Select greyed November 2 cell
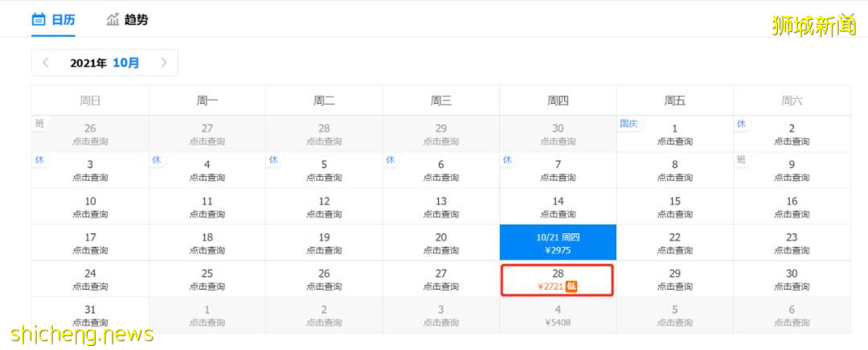 click(x=324, y=315)
